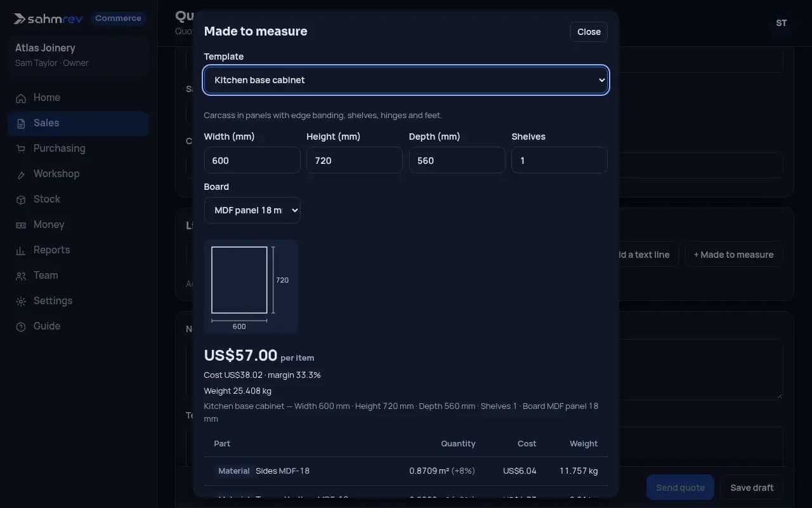The width and height of the screenshot is (812, 508).
Task: Open the Team label in sidebar
Action: tap(46, 276)
